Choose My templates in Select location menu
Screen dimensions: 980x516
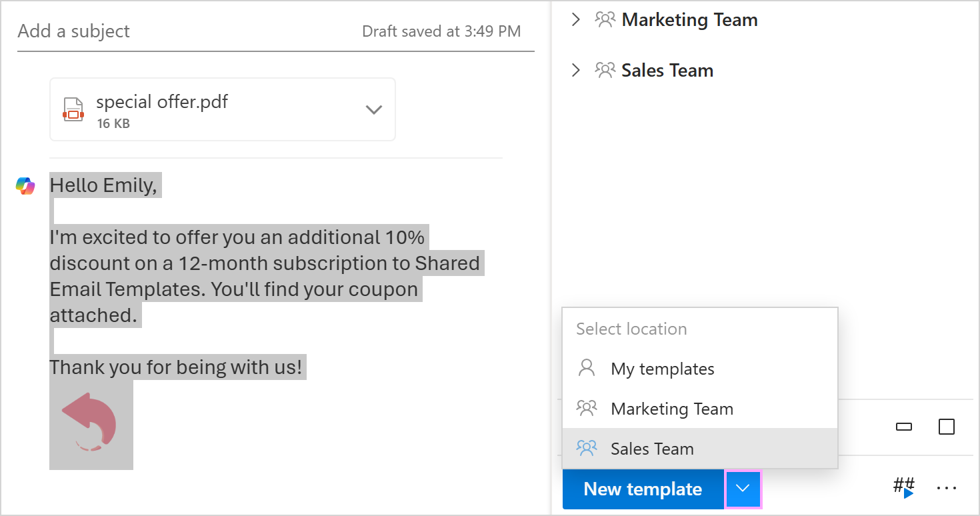662,369
